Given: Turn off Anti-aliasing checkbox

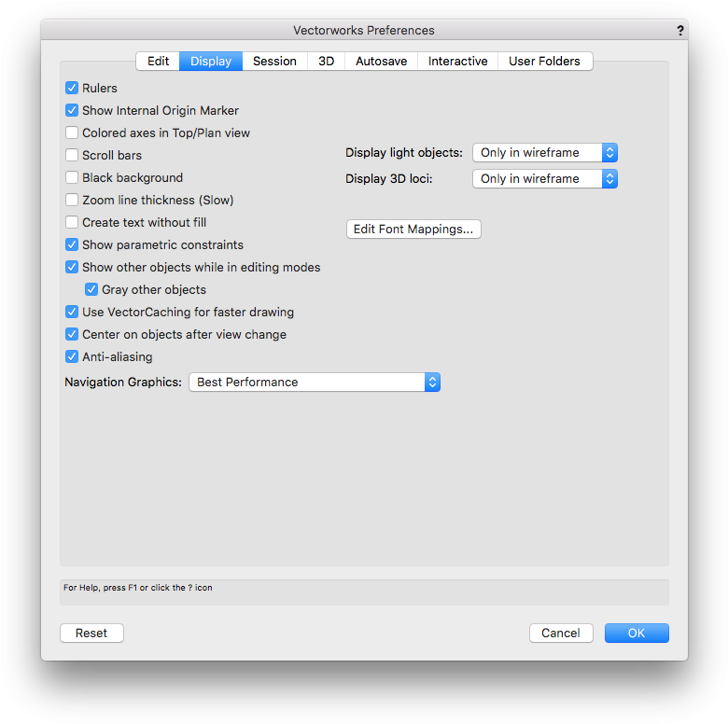Looking at the screenshot, I should [x=72, y=356].
